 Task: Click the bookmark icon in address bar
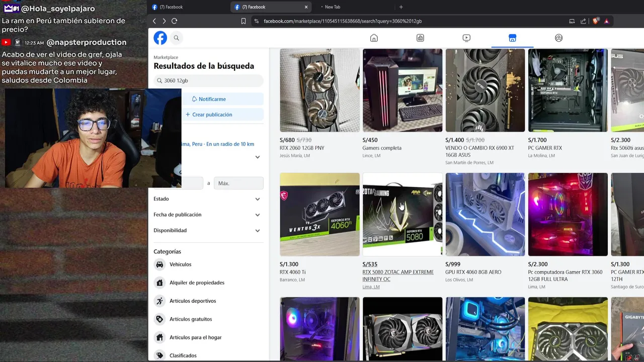tap(244, 21)
